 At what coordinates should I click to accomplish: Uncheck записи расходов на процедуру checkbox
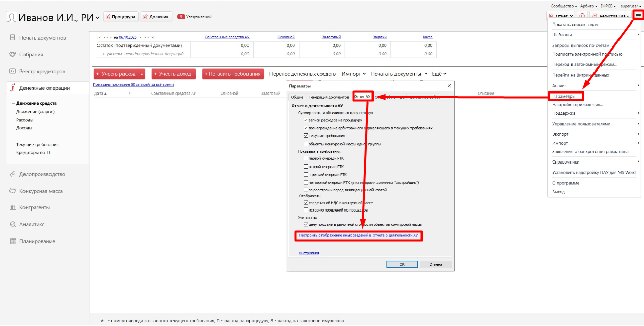click(306, 120)
